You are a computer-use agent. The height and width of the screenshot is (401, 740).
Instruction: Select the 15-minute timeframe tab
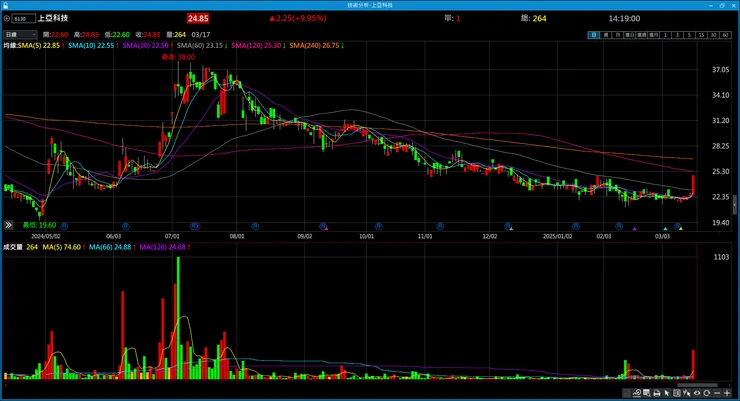tap(701, 35)
